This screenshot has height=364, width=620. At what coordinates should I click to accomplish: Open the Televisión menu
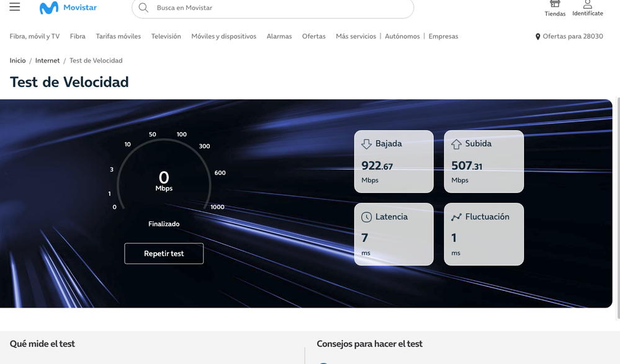tap(166, 37)
